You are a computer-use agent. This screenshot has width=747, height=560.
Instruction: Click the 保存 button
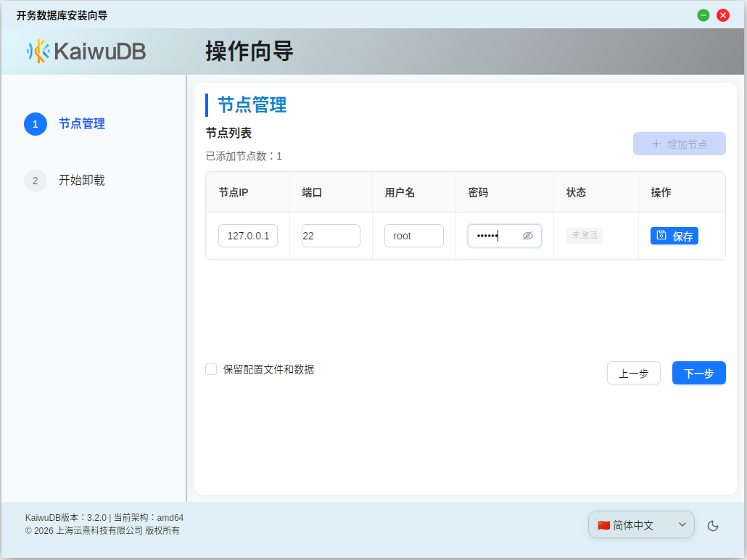tap(674, 236)
